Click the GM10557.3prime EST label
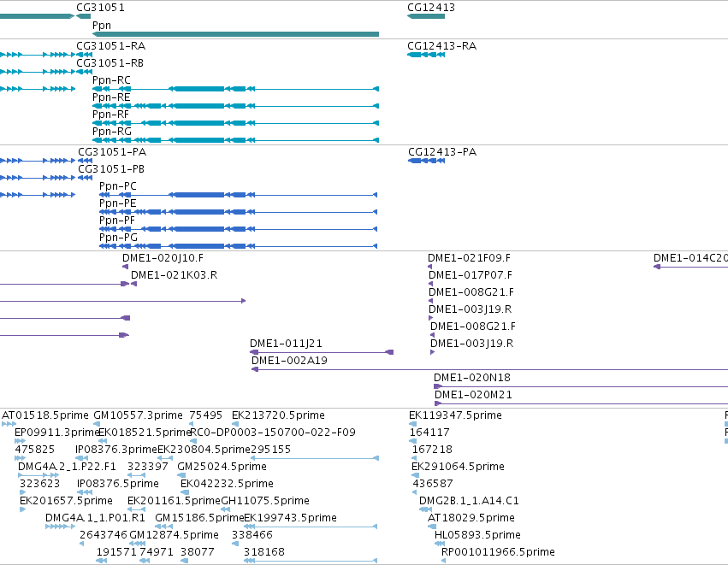Viewport: 728px width, 565px height. click(138, 415)
